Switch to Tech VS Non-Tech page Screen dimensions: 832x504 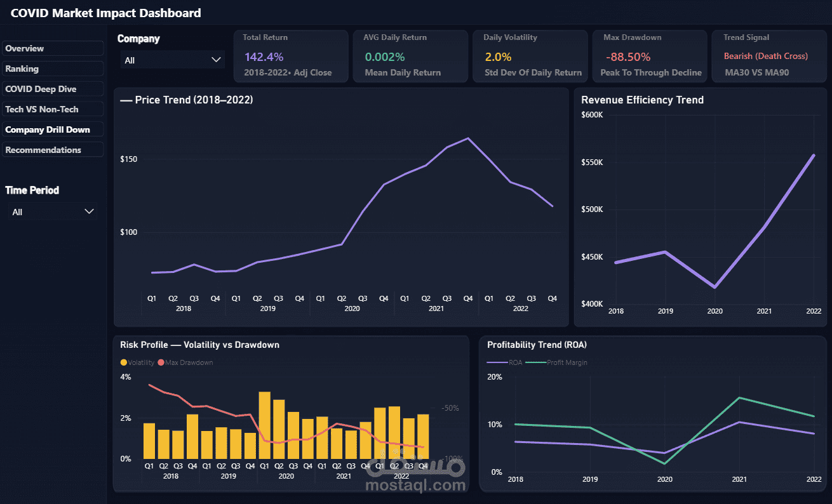click(x=53, y=109)
